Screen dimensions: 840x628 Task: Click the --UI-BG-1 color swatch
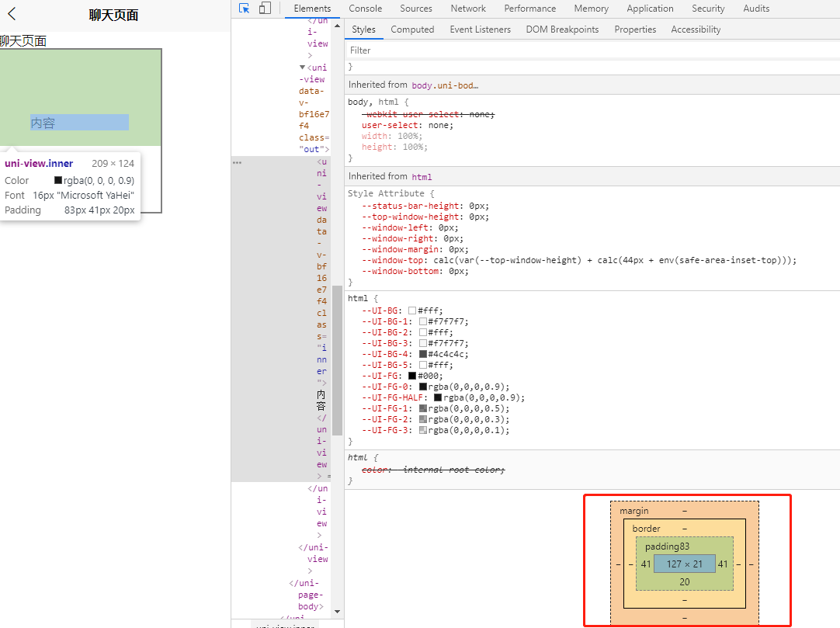(422, 321)
